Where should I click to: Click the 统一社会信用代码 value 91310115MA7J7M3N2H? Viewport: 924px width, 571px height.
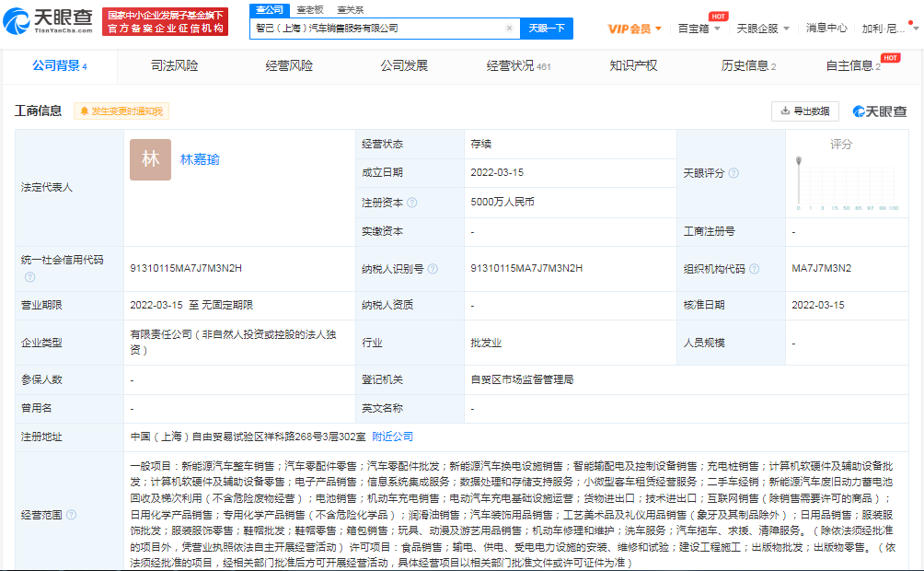pyautogui.click(x=186, y=268)
